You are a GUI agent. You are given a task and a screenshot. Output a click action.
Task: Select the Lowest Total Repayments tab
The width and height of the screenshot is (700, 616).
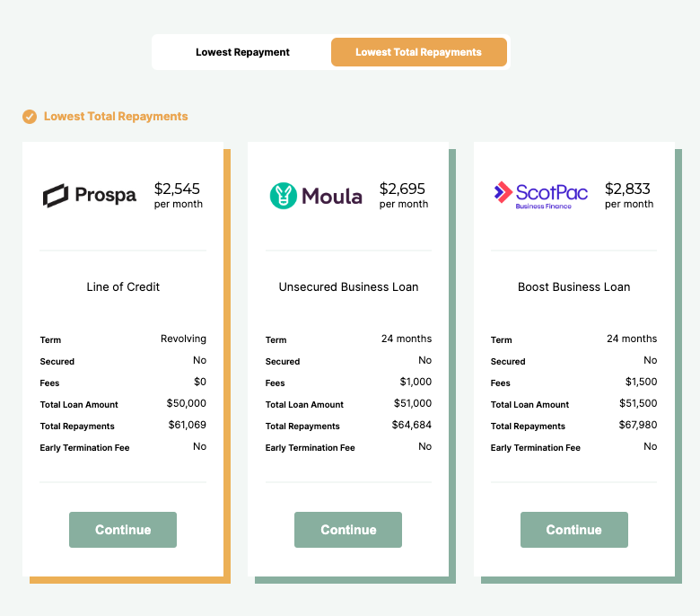[x=418, y=52]
